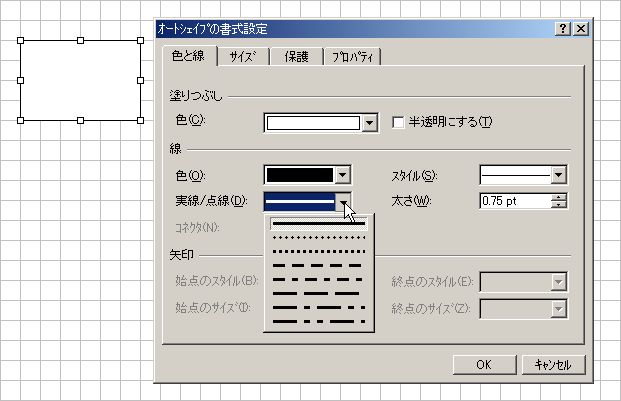Increase line thickness with the up spinner

coord(558,198)
